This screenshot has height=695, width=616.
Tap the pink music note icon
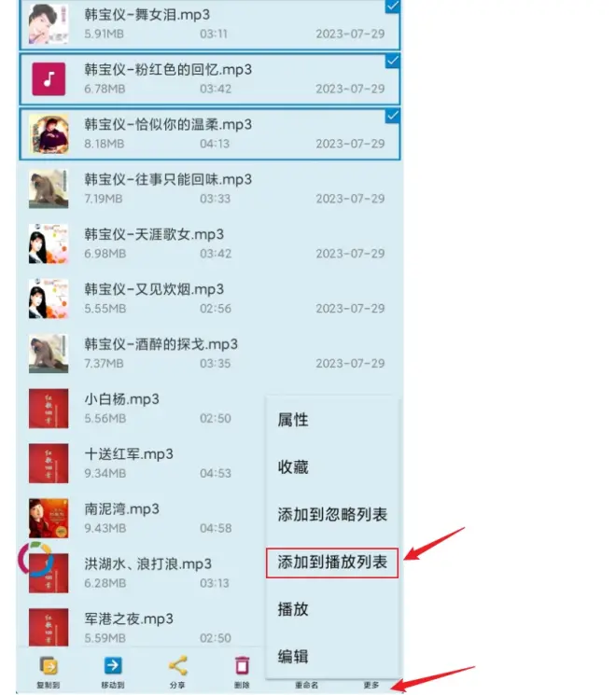pyautogui.click(x=49, y=79)
